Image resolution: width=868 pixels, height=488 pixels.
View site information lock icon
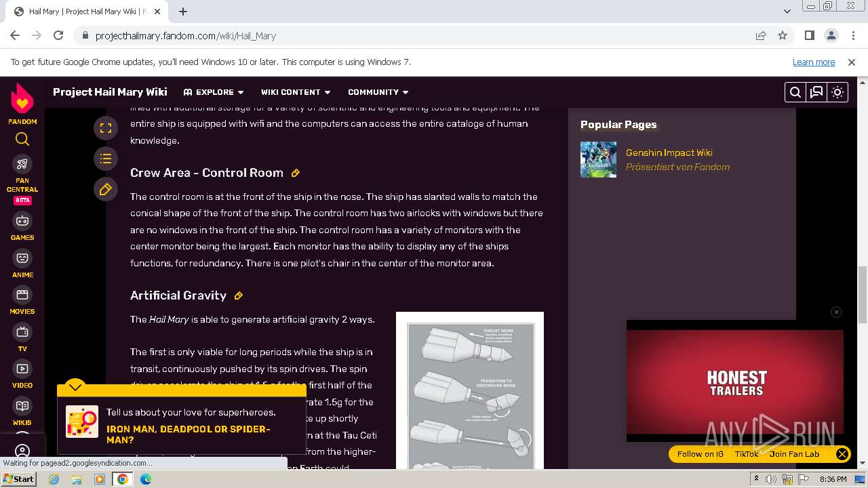[85, 36]
